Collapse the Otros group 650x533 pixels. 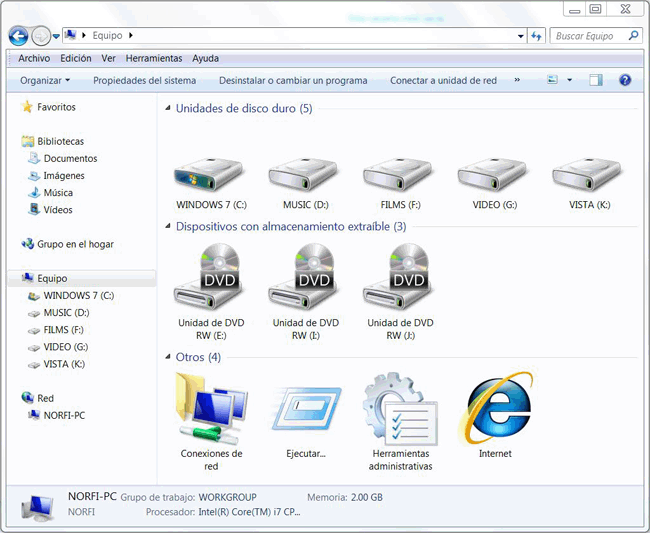(167, 357)
